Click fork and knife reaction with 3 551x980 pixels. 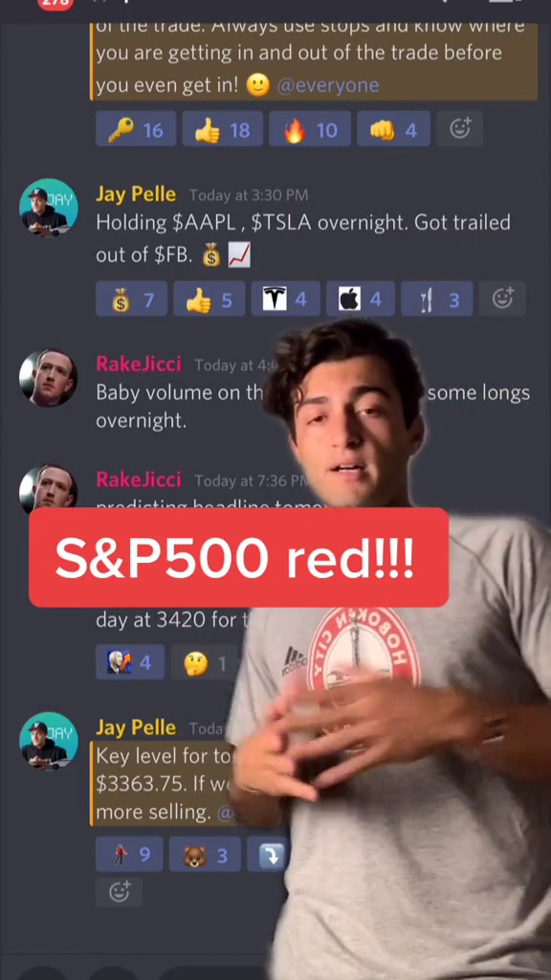click(436, 299)
